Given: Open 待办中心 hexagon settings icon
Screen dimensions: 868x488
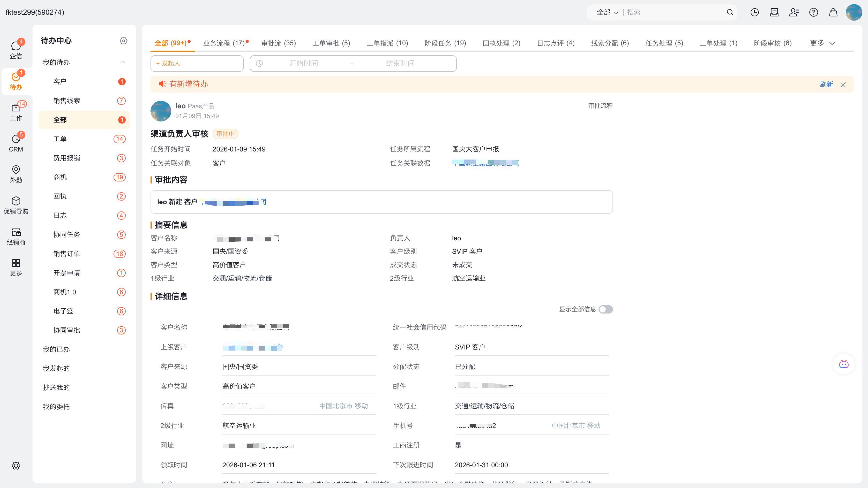Looking at the screenshot, I should coord(123,41).
